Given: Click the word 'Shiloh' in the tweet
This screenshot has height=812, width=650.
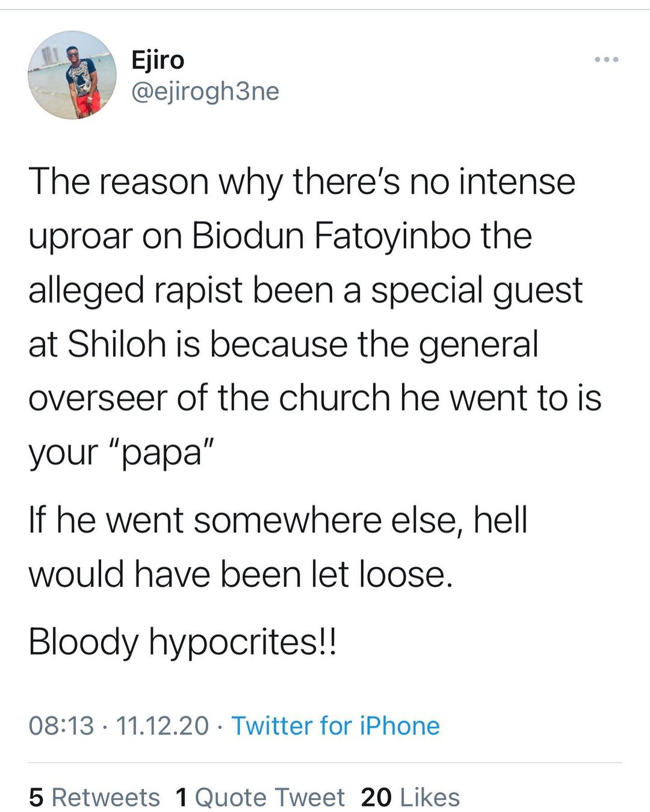Looking at the screenshot, I should [x=116, y=344].
